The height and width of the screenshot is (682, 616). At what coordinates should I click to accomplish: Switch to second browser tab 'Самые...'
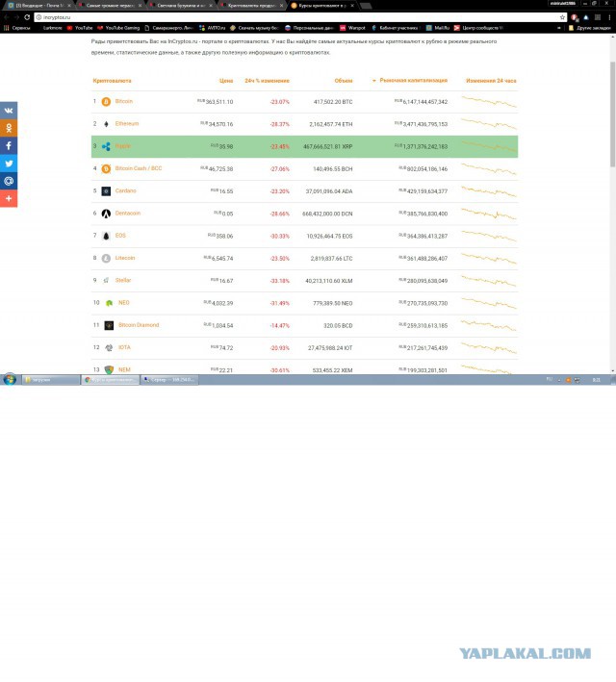[110, 5]
